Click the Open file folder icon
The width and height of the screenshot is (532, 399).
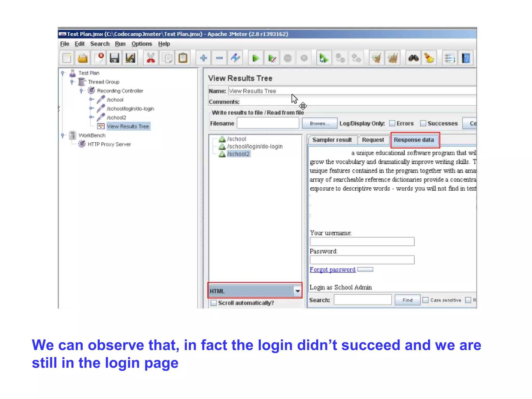coord(83,58)
